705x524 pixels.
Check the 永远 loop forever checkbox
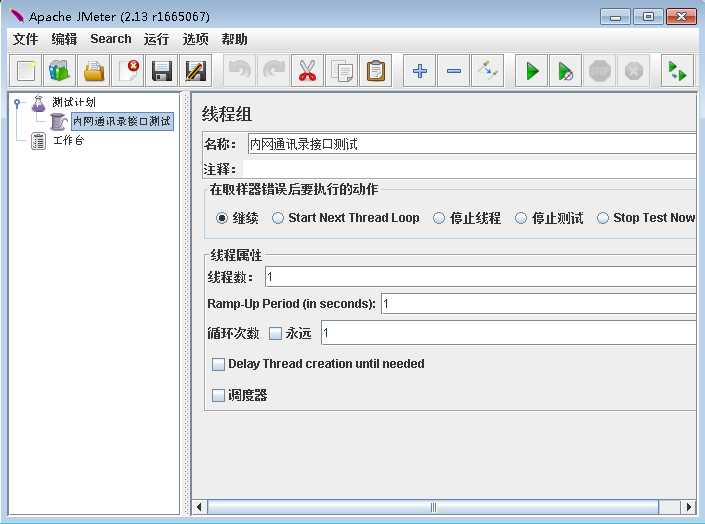pos(275,333)
